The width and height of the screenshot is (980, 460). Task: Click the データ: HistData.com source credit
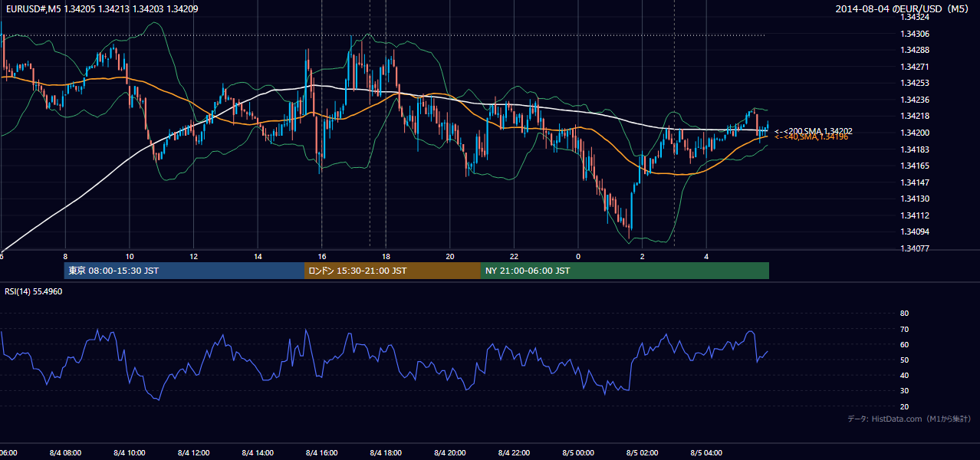[x=909, y=419]
